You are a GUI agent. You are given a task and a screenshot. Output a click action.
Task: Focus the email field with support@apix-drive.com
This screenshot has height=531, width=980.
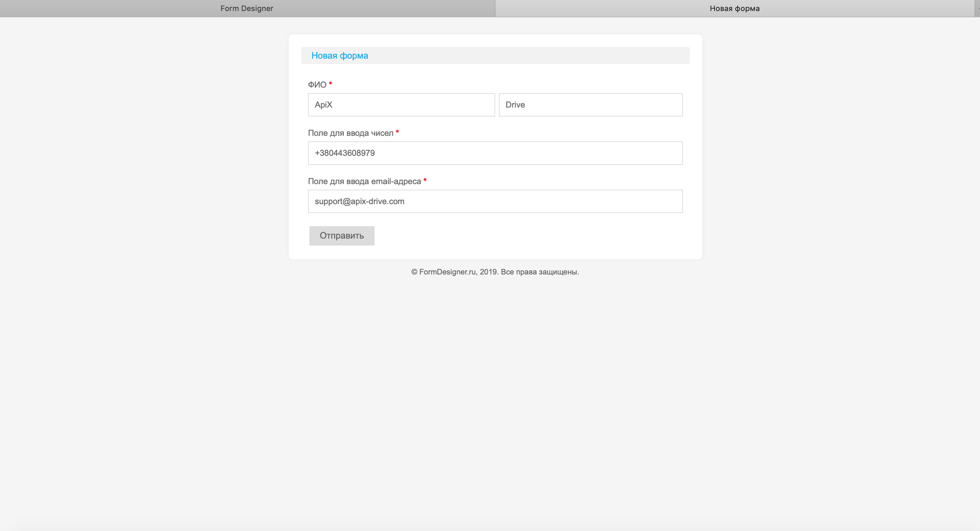pyautogui.click(x=495, y=201)
